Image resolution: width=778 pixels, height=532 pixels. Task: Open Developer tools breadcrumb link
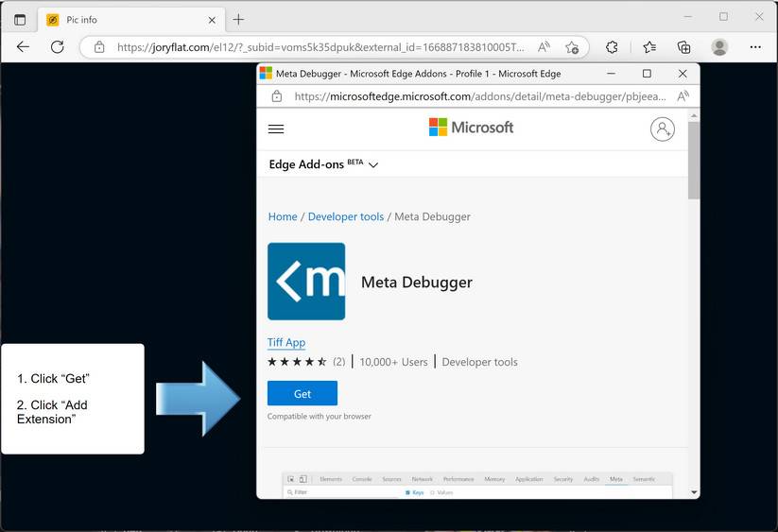[346, 216]
